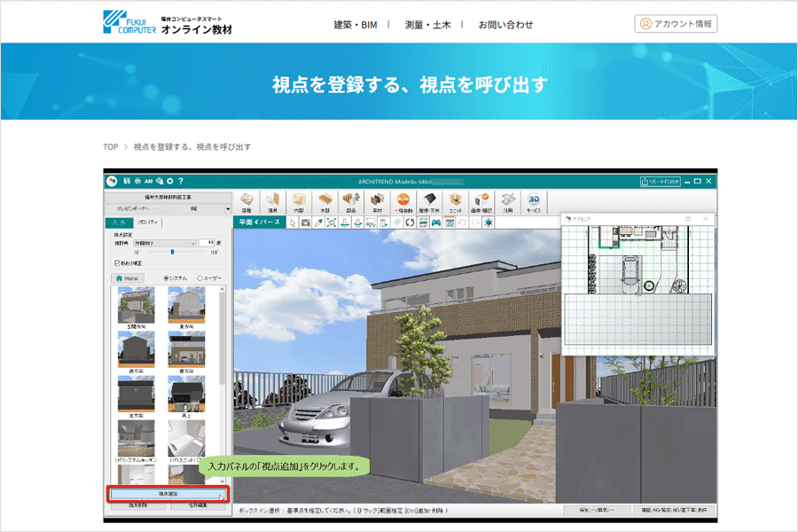Click the 一括自動 automation icon

pyautogui.click(x=403, y=200)
